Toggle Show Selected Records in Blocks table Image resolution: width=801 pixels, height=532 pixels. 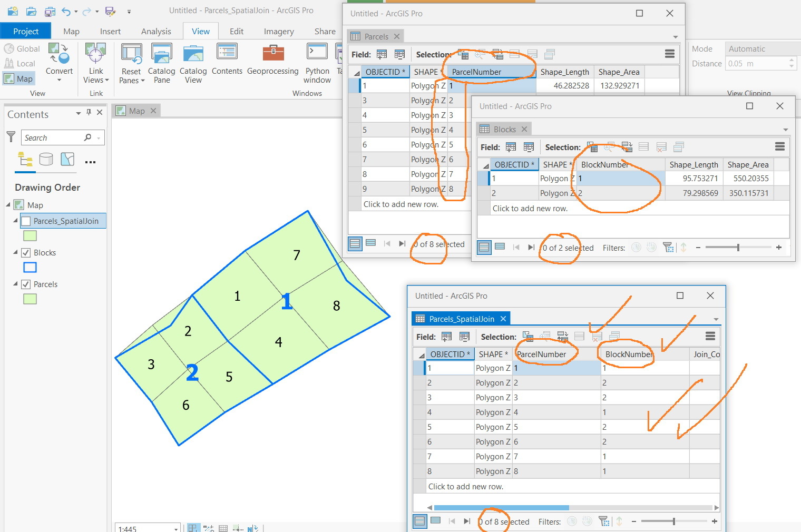point(500,247)
